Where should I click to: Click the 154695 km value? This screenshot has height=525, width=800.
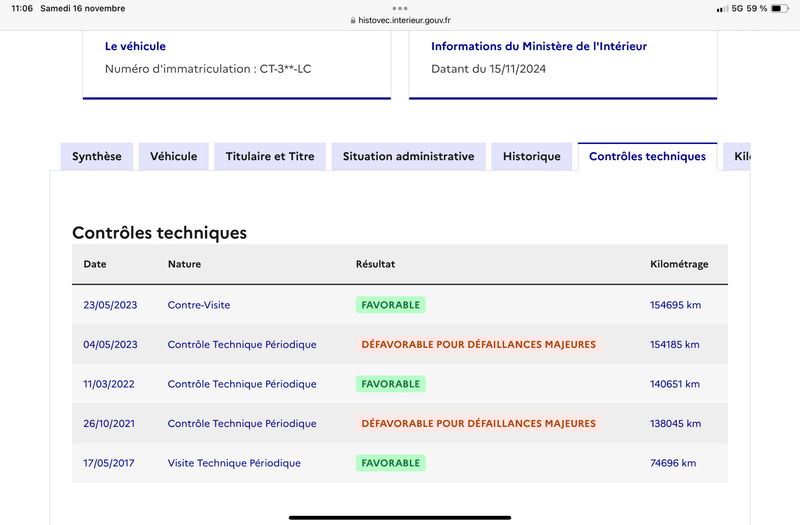point(676,305)
